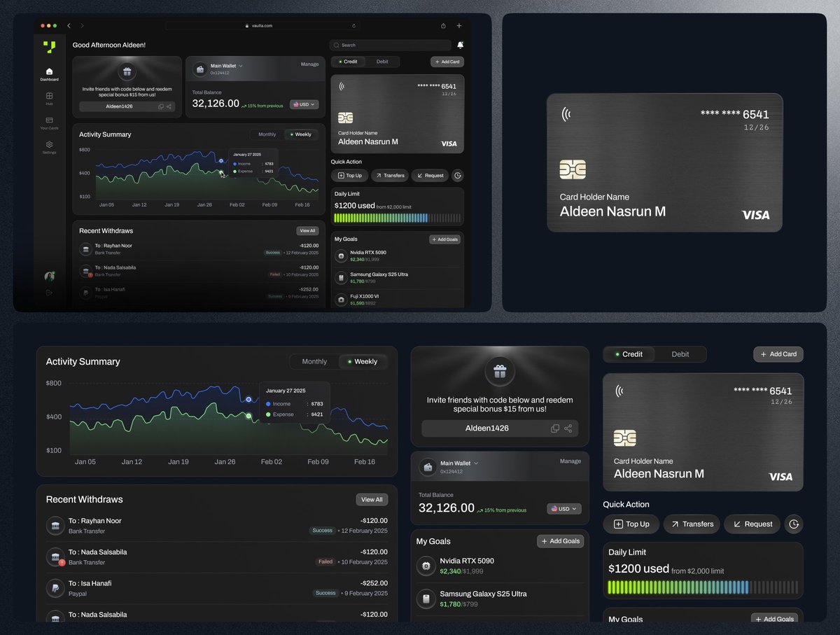The height and width of the screenshot is (635, 840).
Task: Reload the page using the address bar icon
Action: 353,26
